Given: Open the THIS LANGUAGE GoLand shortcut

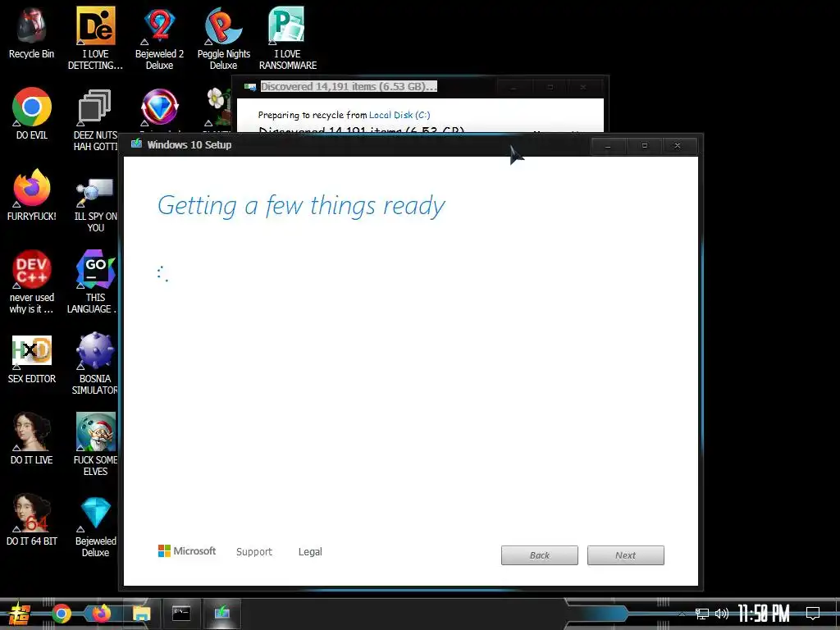Looking at the screenshot, I should (x=94, y=281).
